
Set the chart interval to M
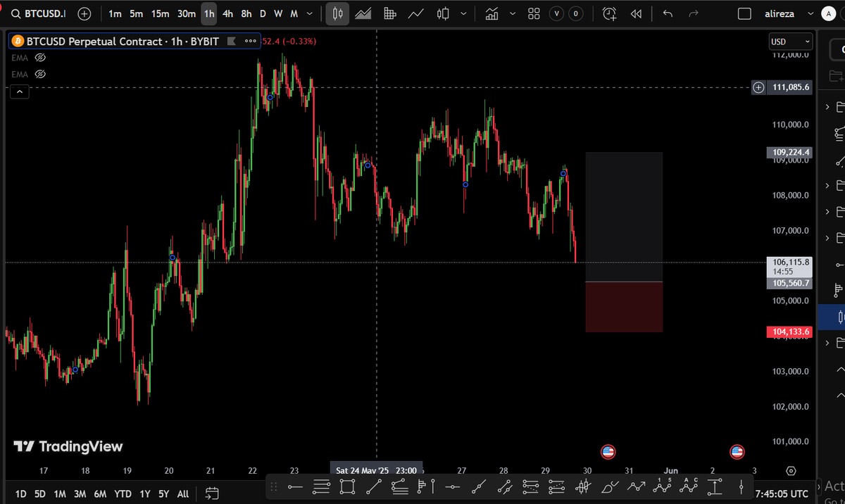294,14
